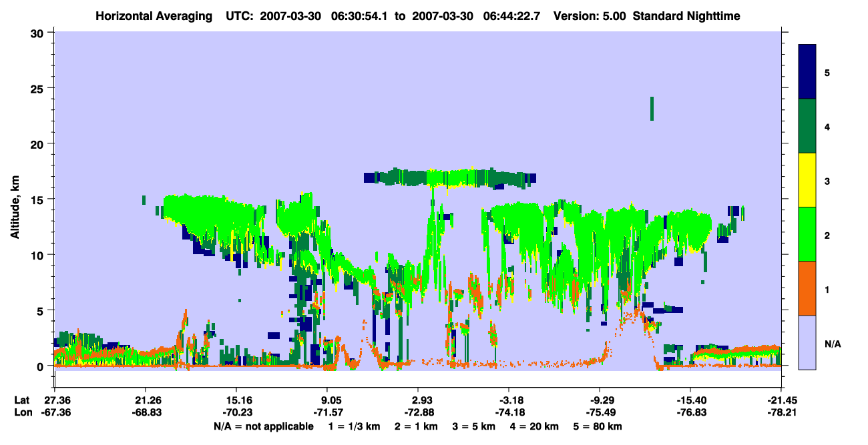Click the longitude value -75.49
This screenshot has width=868, height=445.
coord(600,412)
